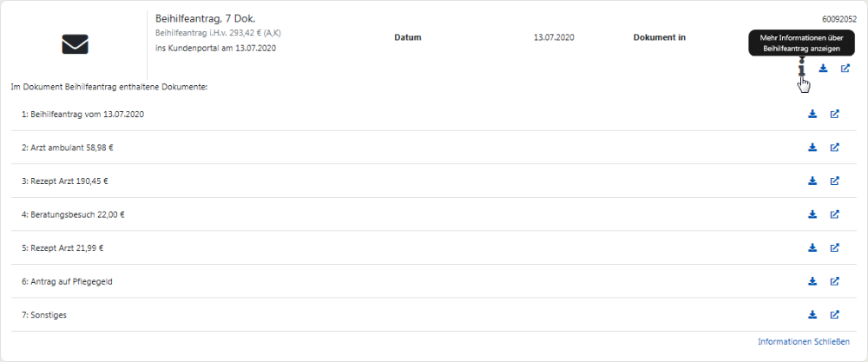Open "Rezept Arzt 21,99 €" externally
Screen dimensions: 868x362
tap(834, 247)
